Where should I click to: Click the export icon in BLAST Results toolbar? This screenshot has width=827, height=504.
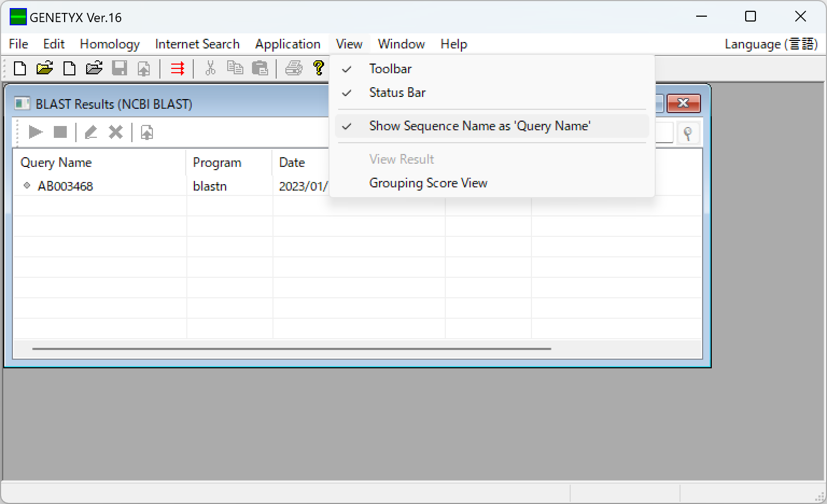pos(146,132)
